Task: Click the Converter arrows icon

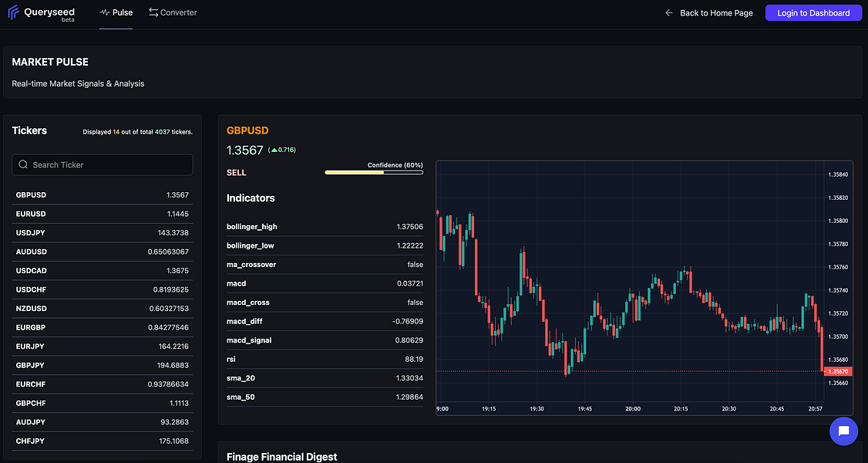Action: (x=153, y=12)
